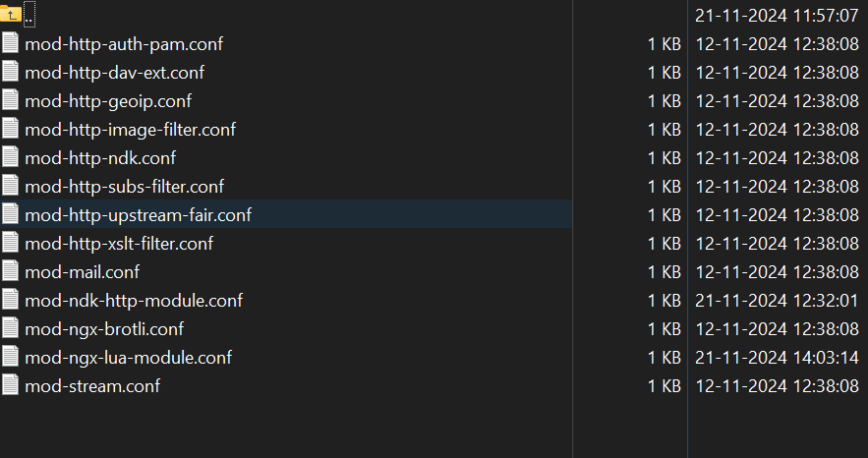Click the document icon beside mod-http-geoip.conf
The width and height of the screenshot is (868, 458).
pyautogui.click(x=10, y=100)
